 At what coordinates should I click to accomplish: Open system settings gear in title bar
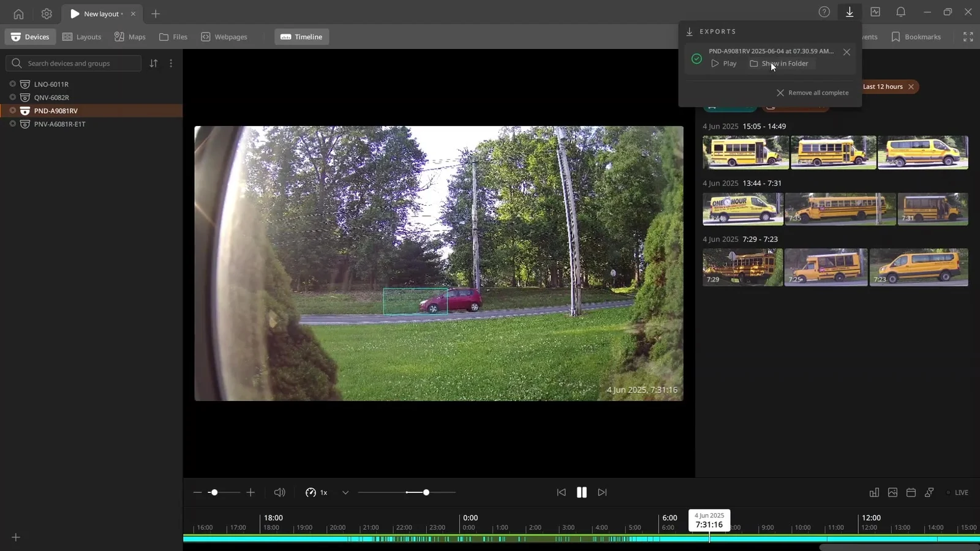click(x=47, y=13)
